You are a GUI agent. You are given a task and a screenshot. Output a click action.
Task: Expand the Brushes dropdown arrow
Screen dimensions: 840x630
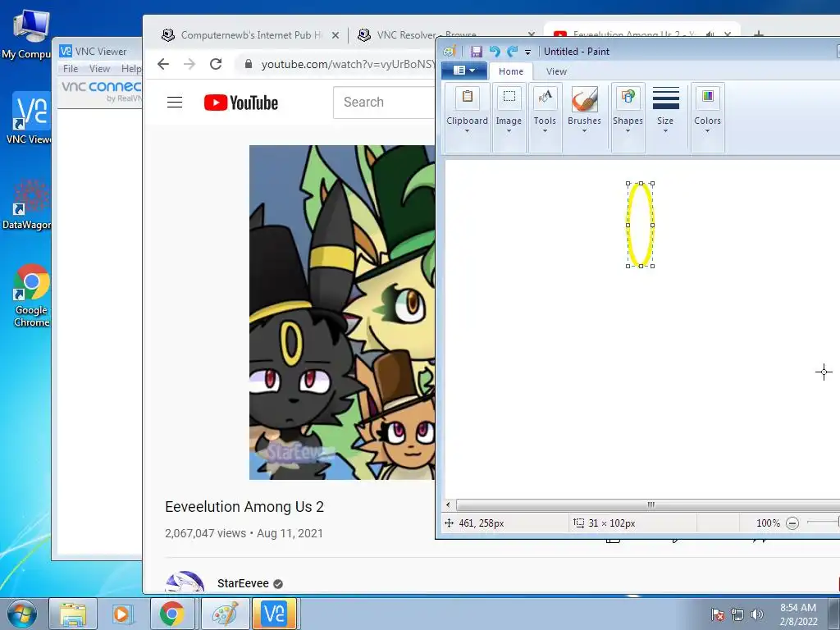tap(584, 130)
